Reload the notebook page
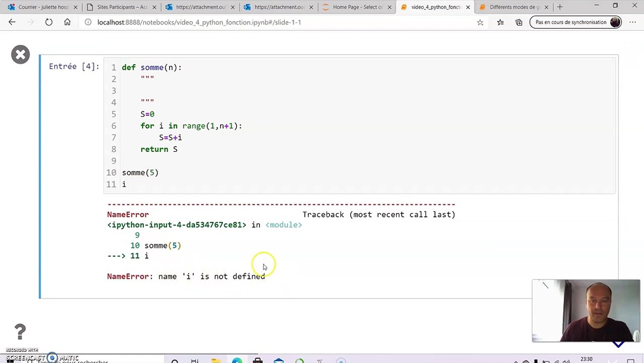This screenshot has height=363, width=644. click(49, 22)
